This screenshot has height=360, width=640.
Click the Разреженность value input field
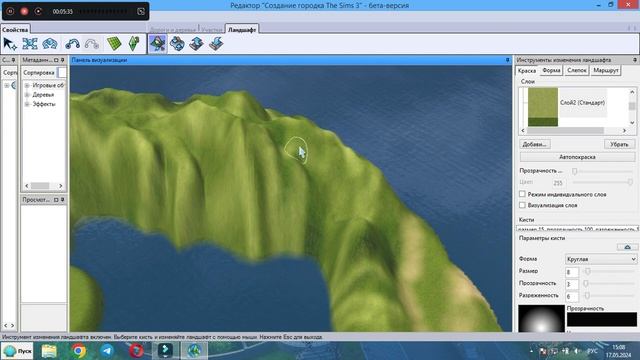coord(572,296)
